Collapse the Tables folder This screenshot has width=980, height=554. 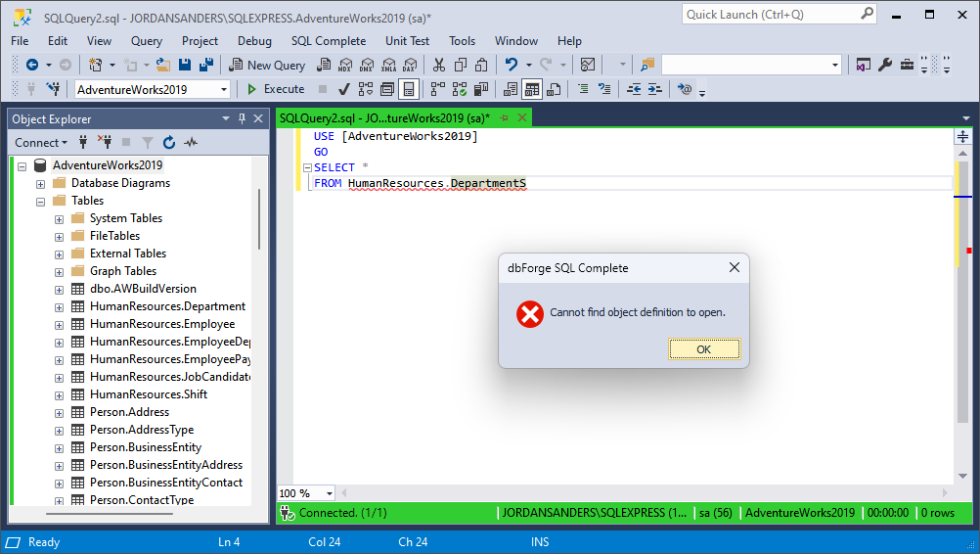[x=40, y=202]
